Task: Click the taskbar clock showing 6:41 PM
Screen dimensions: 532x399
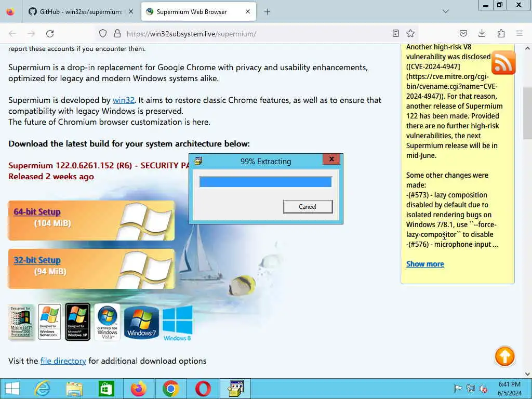Action: coord(509,389)
